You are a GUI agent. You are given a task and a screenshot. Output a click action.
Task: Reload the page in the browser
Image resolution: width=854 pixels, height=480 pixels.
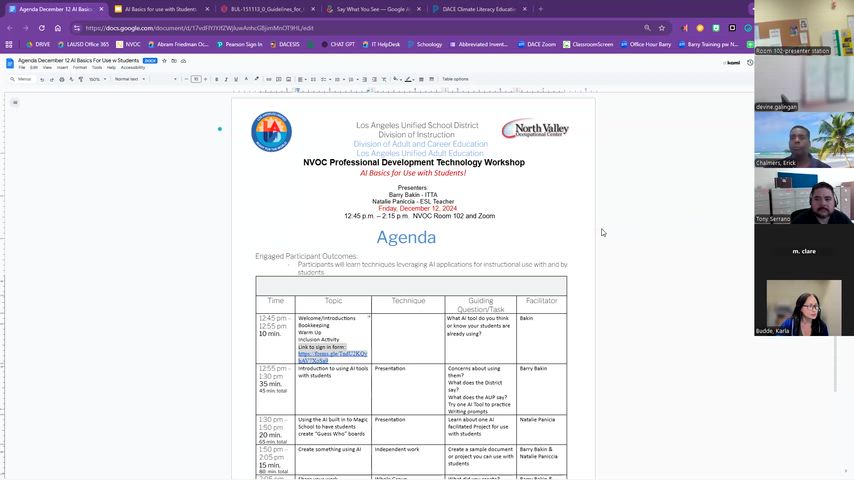(x=41, y=28)
